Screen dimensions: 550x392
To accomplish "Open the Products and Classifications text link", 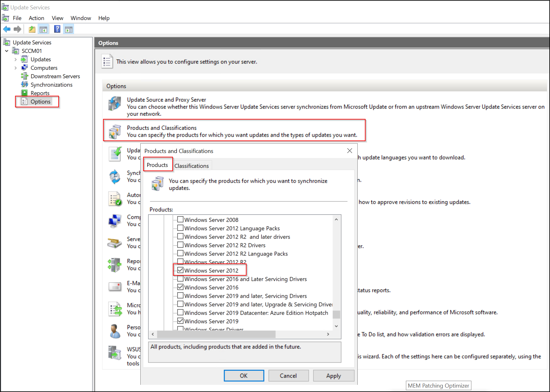I will [162, 128].
